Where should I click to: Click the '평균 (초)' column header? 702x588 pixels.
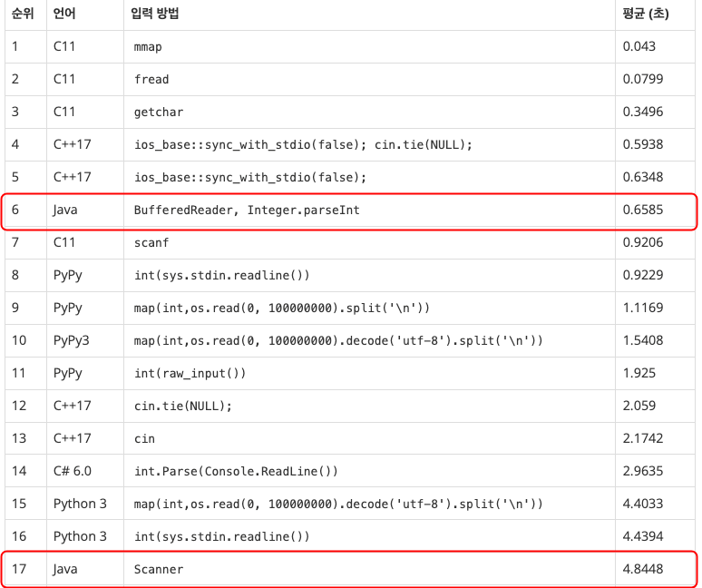(646, 14)
